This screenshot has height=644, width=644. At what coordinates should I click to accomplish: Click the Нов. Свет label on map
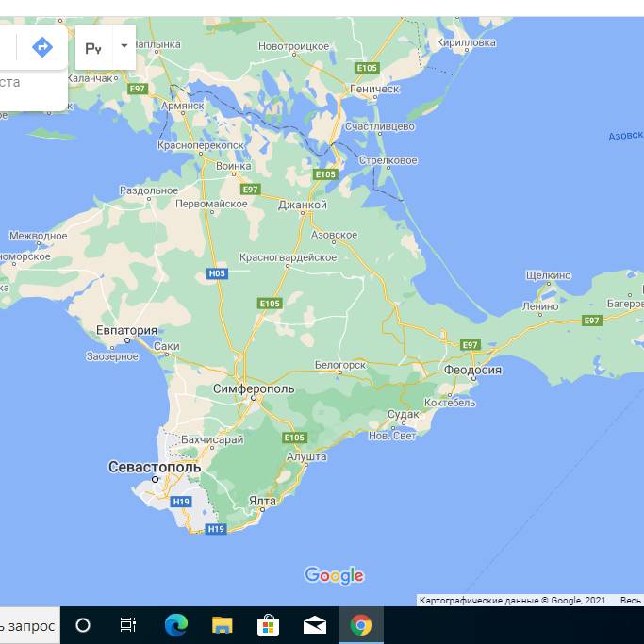392,436
